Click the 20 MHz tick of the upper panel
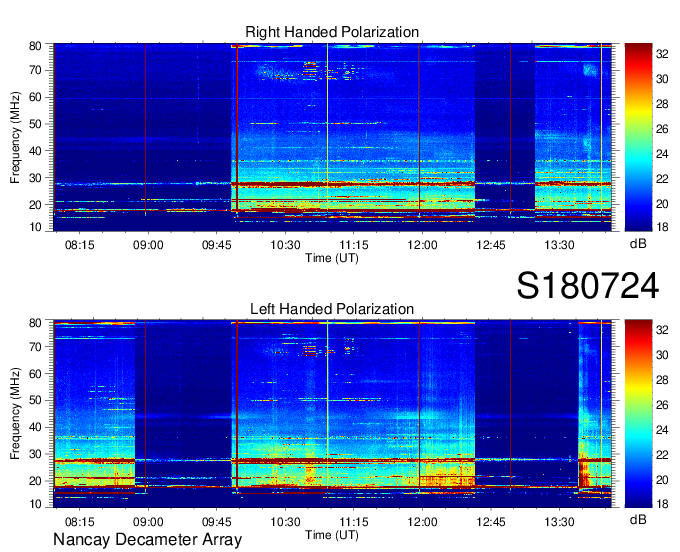The image size is (680, 552). point(35,205)
